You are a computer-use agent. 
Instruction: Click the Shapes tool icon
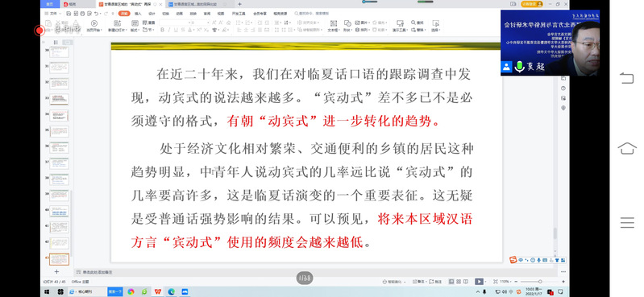(347, 23)
